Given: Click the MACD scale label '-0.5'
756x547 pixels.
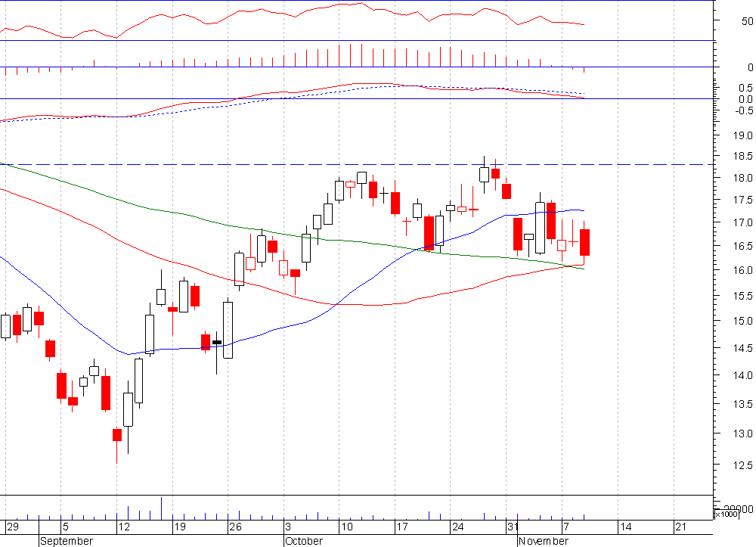Looking at the screenshot, I should coord(744,110).
